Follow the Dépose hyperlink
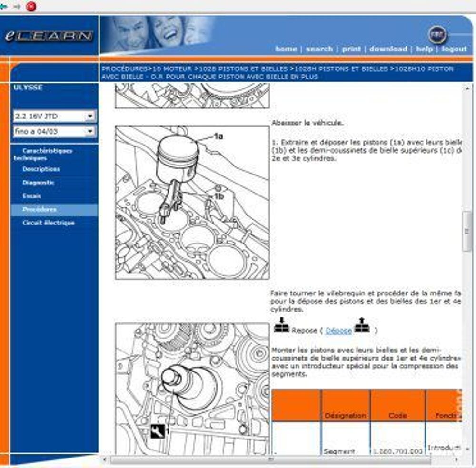 point(338,331)
